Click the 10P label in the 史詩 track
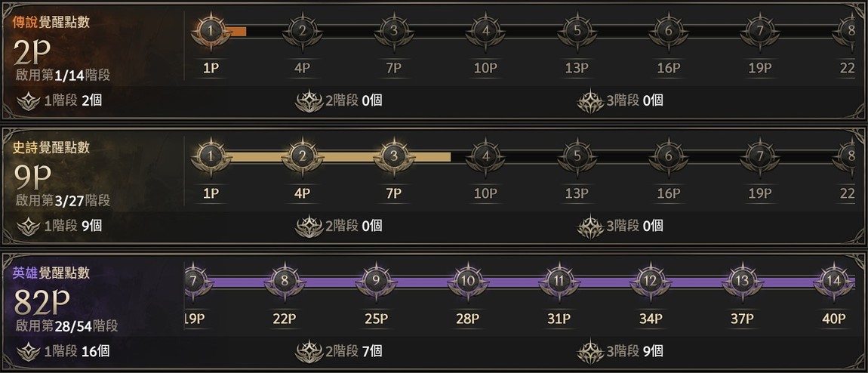 tap(485, 193)
